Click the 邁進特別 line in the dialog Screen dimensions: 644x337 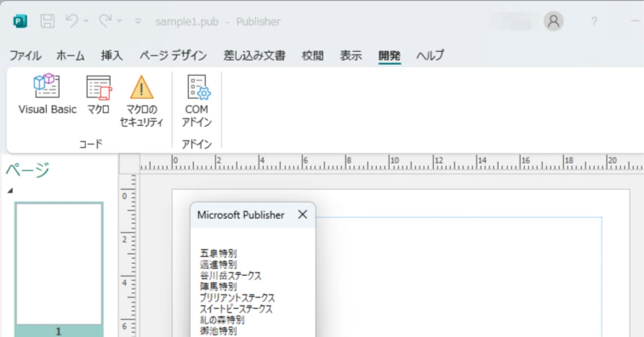pos(218,265)
